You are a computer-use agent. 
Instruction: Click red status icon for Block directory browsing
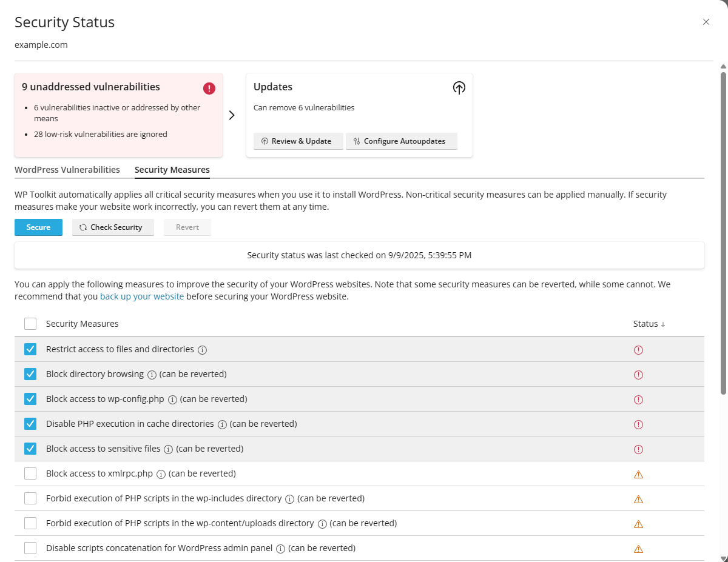(x=638, y=375)
